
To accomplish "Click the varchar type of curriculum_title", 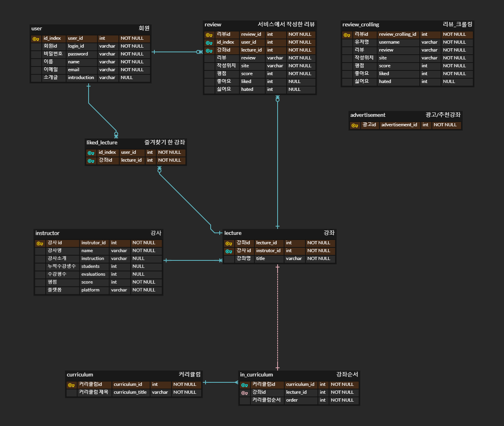I will (160, 393).
